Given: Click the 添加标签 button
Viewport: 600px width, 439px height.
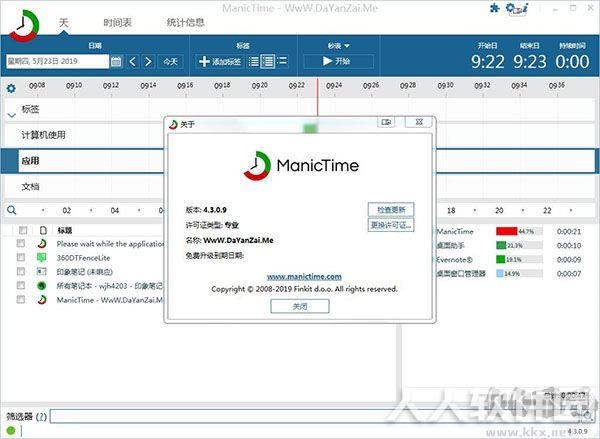Looking at the screenshot, I should (x=220, y=61).
